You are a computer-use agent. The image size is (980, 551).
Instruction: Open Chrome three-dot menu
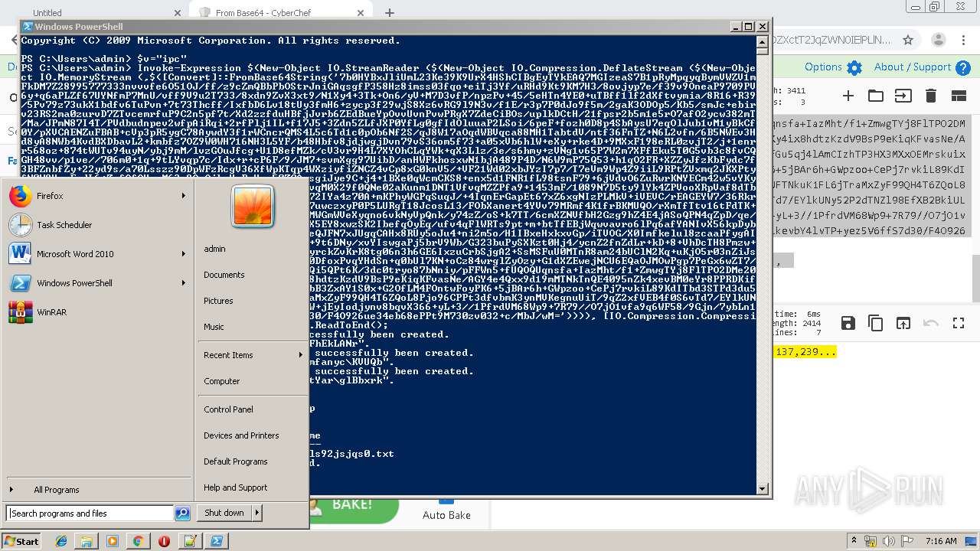(x=965, y=40)
